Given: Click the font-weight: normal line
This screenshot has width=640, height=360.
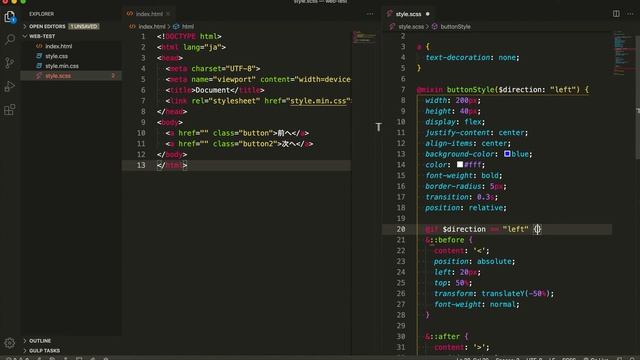Looking at the screenshot, I should [476, 304].
